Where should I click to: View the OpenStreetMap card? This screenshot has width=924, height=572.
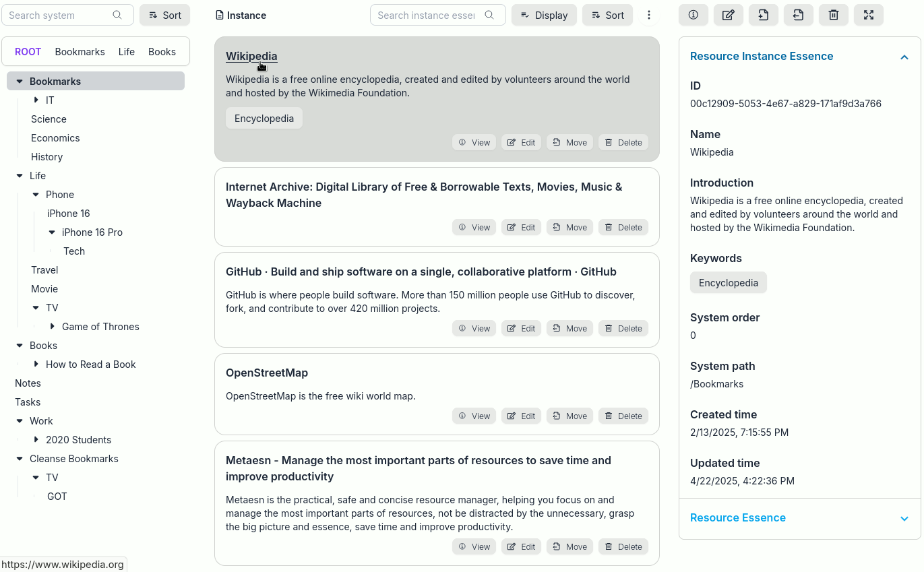(x=474, y=416)
